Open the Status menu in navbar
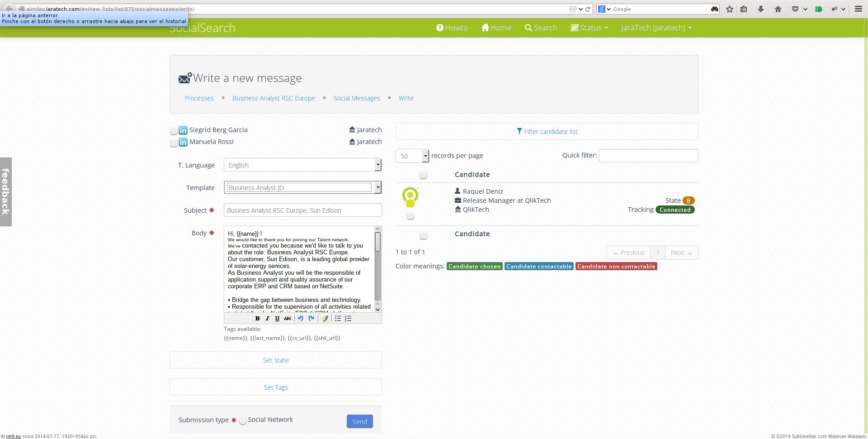Image resolution: width=868 pixels, height=439 pixels. [x=589, y=28]
